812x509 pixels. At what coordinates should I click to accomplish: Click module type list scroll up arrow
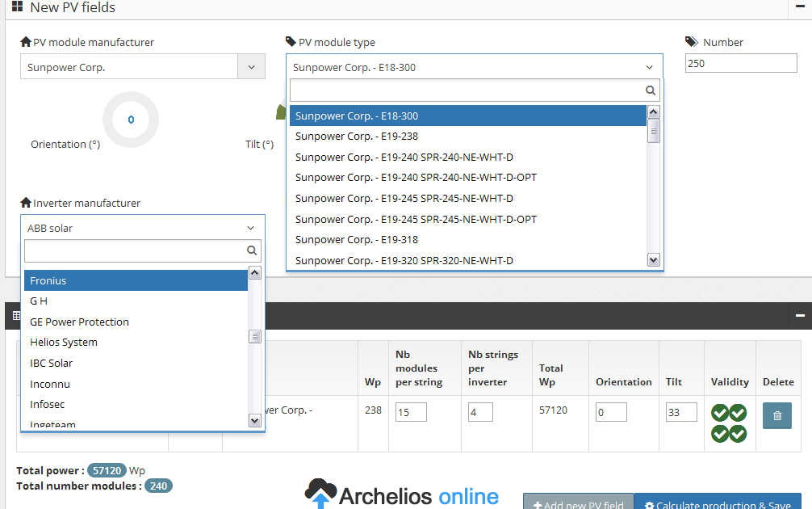(654, 112)
